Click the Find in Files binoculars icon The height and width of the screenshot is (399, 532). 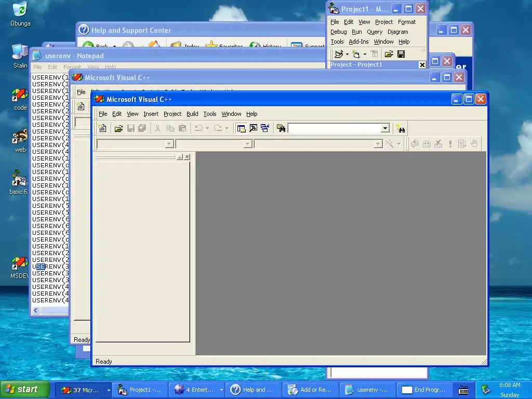(x=281, y=128)
